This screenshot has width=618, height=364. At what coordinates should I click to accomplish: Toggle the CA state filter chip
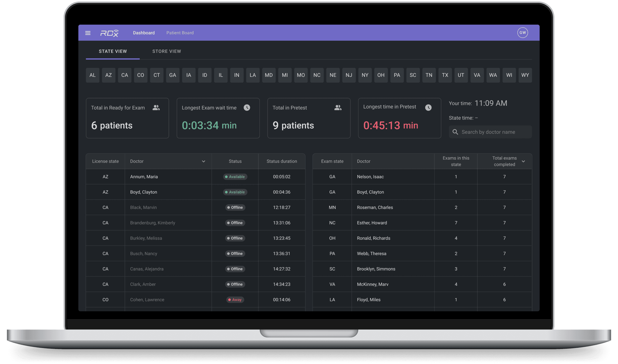tap(124, 75)
